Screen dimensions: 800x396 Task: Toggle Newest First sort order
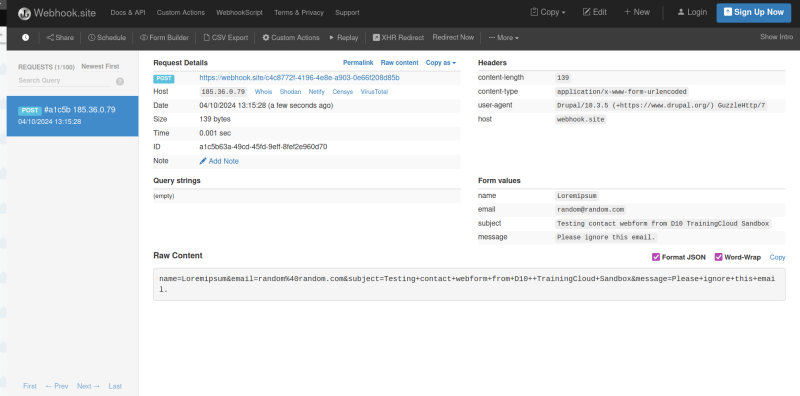tap(101, 66)
